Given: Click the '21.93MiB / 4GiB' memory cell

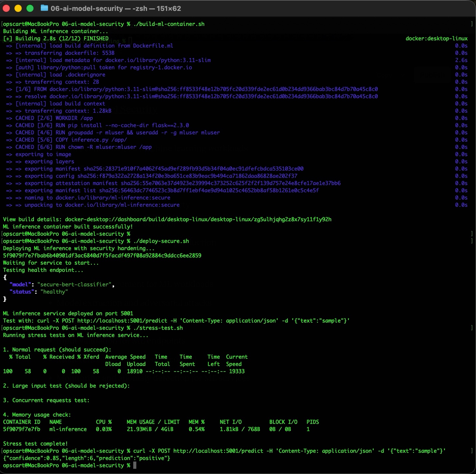Looking at the screenshot, I should [150, 429].
